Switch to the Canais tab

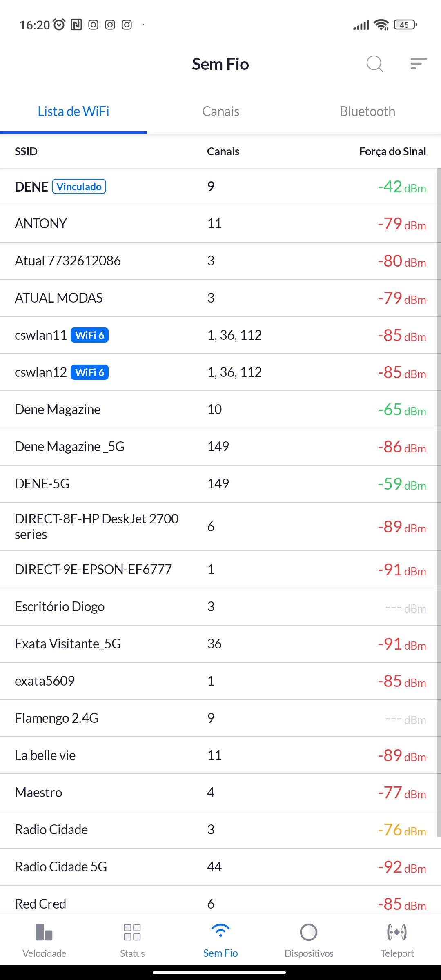pos(220,111)
